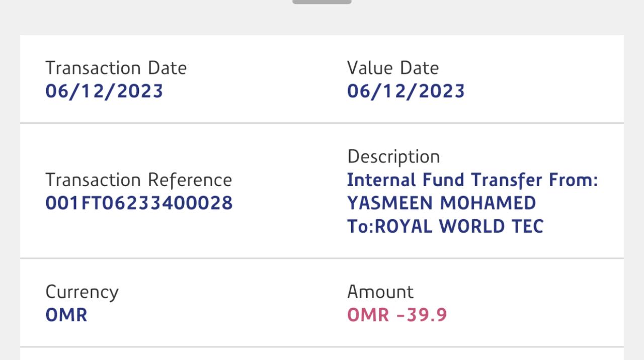Click divider line below the date row
Image resolution: width=644 pixels, height=360 pixels.
[322, 123]
